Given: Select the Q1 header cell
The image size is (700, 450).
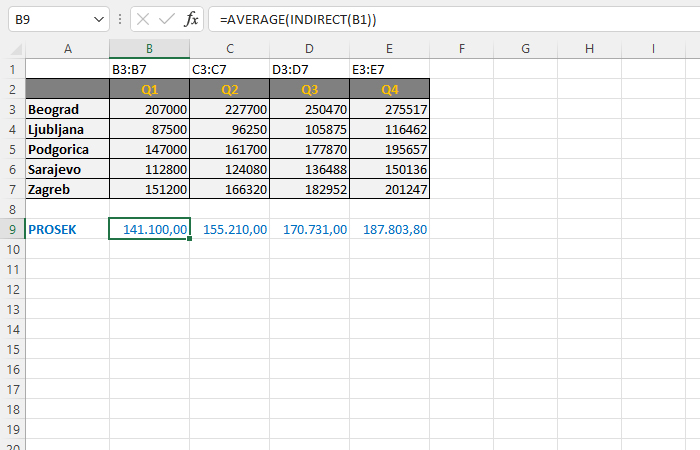Looking at the screenshot, I should pos(149,89).
